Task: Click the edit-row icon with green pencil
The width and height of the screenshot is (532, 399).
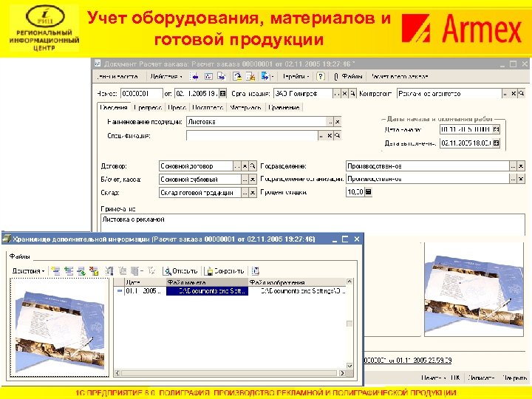Action: (x=81, y=270)
